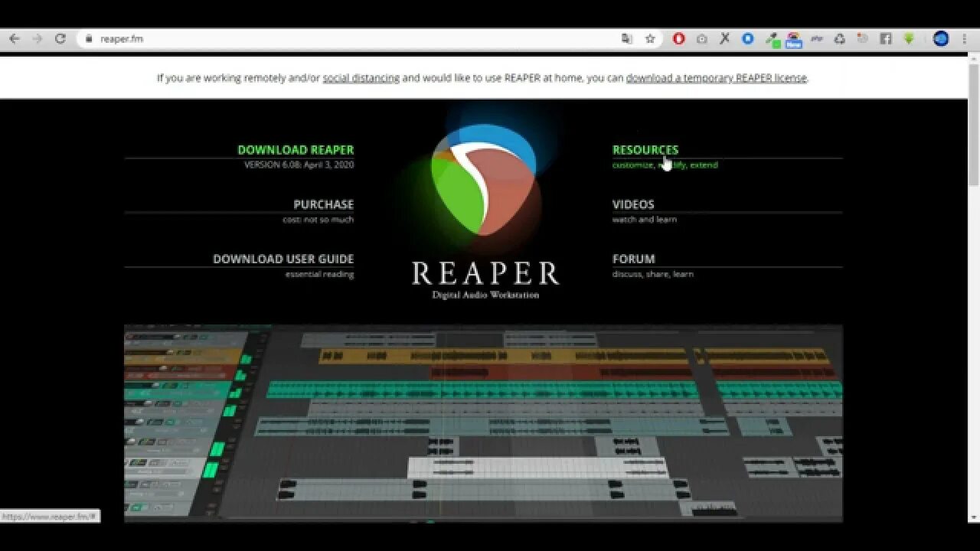
Task: Click the 'customize, modify, extend' text
Action: 665,165
